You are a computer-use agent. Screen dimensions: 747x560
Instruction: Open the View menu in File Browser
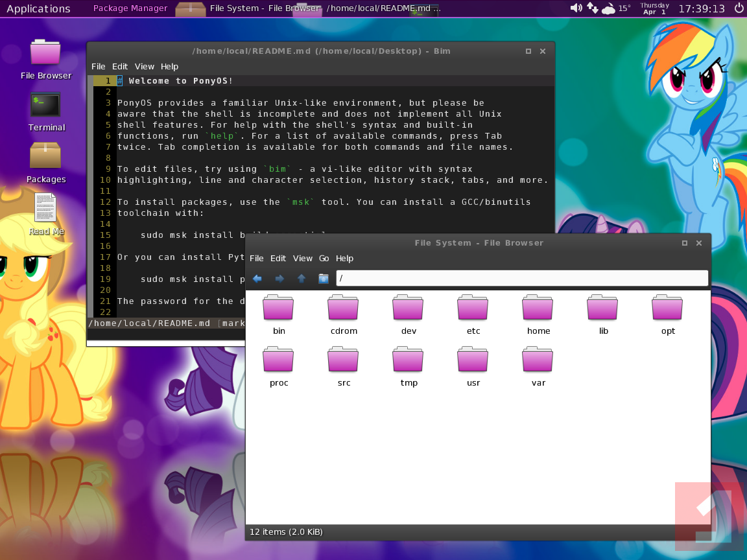pos(303,258)
